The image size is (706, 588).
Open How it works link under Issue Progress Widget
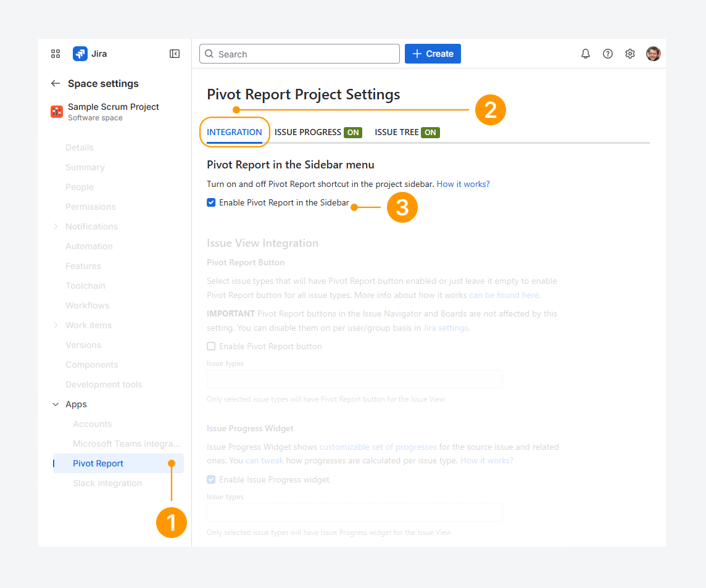[487, 460]
